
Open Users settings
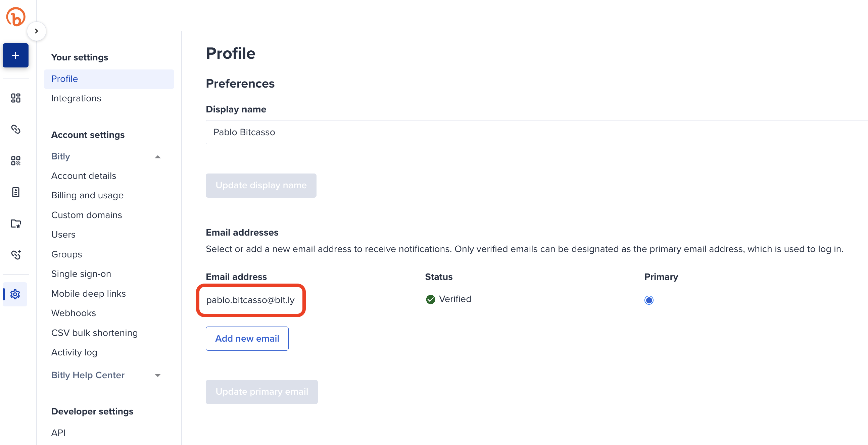[x=63, y=235]
